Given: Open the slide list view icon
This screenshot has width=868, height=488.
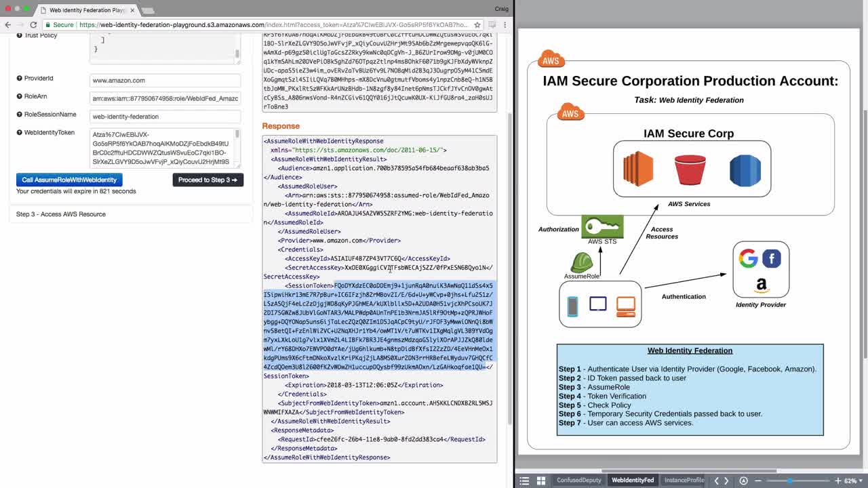Looking at the screenshot, I should tap(524, 481).
